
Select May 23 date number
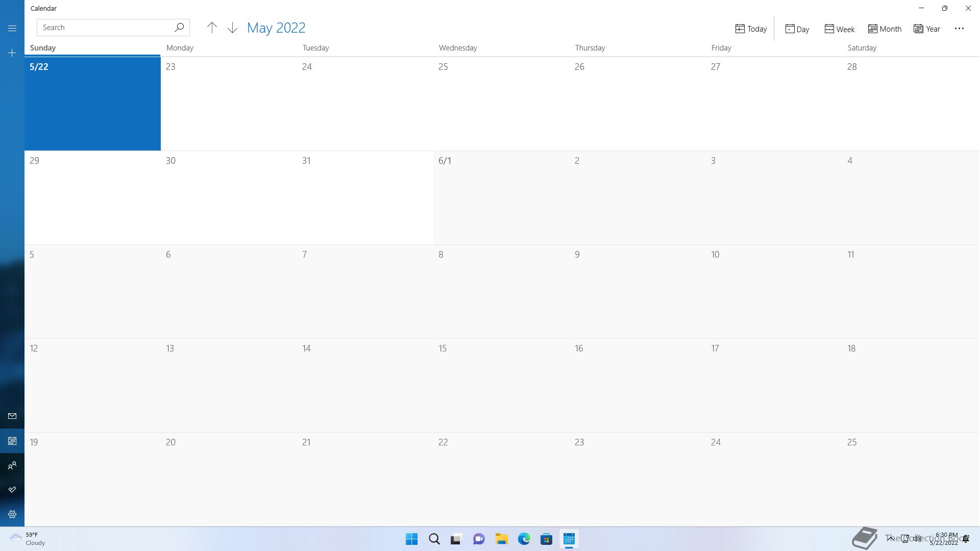tap(170, 67)
